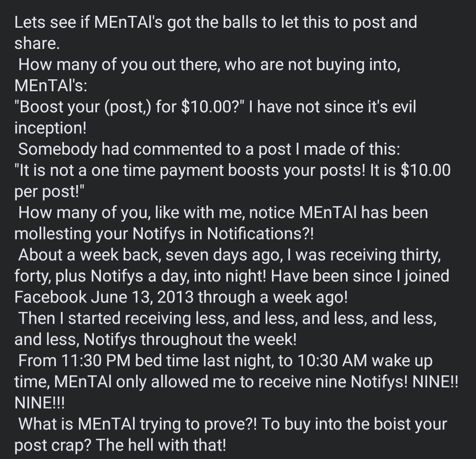Click the text "About a week back"
Image resolution: width=476 pixels, height=459 pixels.
point(89,255)
